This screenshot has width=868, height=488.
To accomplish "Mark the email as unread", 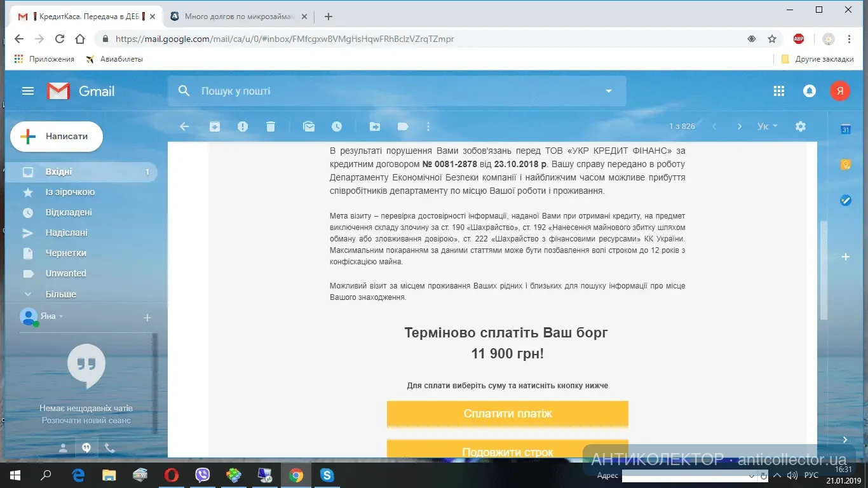I will [309, 126].
